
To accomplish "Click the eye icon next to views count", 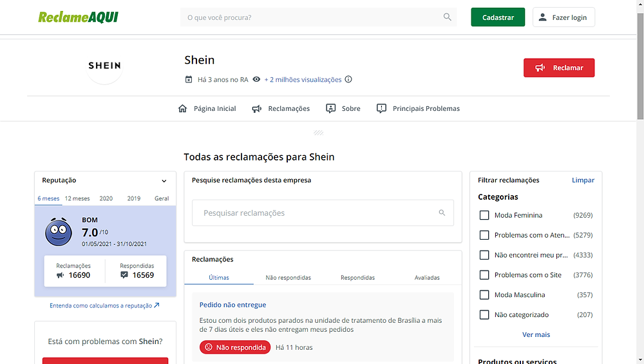I will [256, 79].
